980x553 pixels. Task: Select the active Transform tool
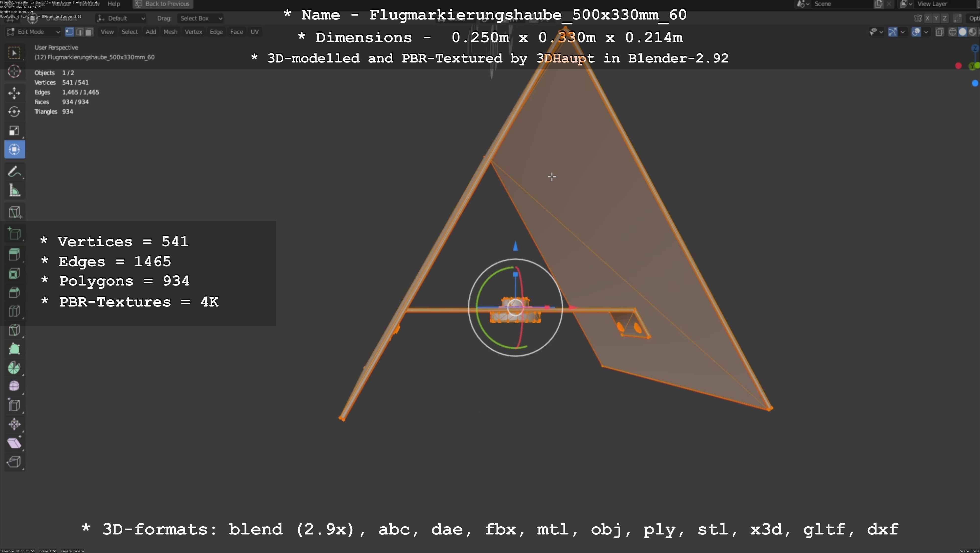14,149
